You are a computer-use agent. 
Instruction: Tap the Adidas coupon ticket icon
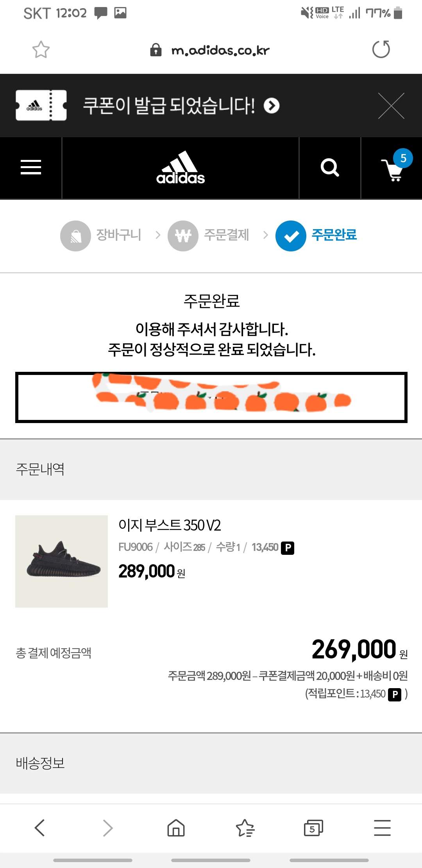tap(41, 106)
